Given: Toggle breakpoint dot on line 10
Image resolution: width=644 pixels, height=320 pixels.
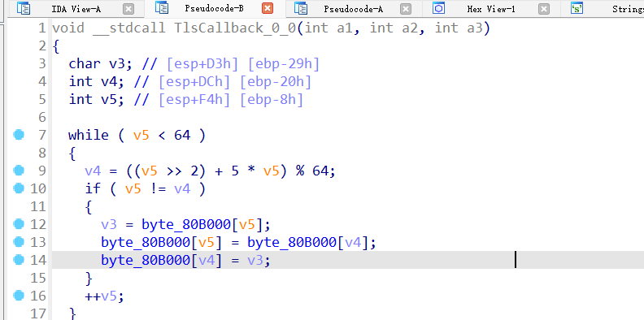Looking at the screenshot, I should coord(19,188).
